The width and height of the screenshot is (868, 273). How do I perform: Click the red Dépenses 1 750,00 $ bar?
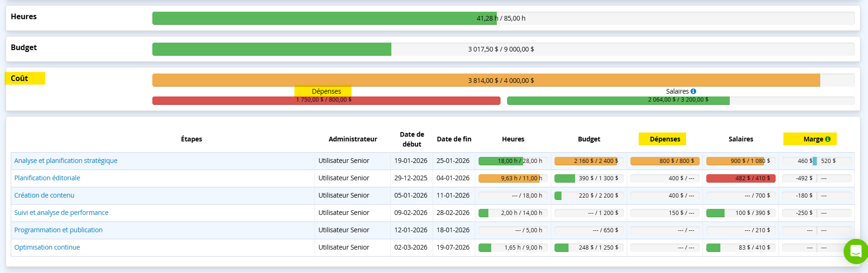pyautogui.click(x=326, y=100)
